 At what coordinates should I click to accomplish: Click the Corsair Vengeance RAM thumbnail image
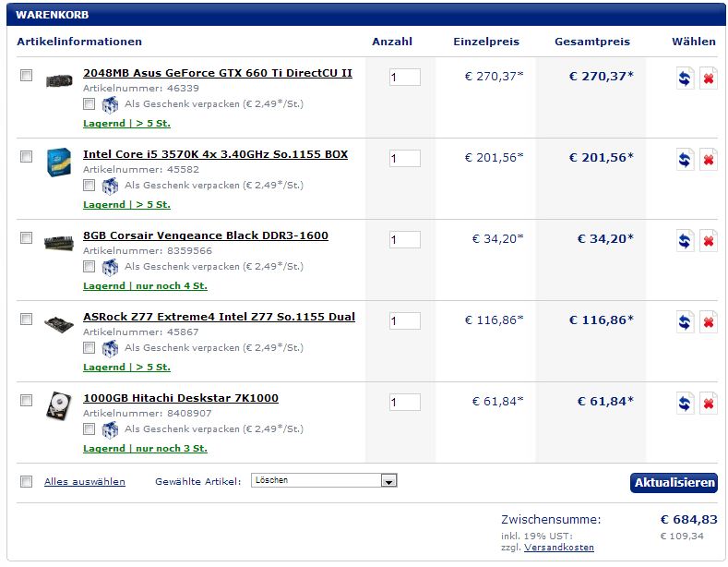[x=59, y=243]
